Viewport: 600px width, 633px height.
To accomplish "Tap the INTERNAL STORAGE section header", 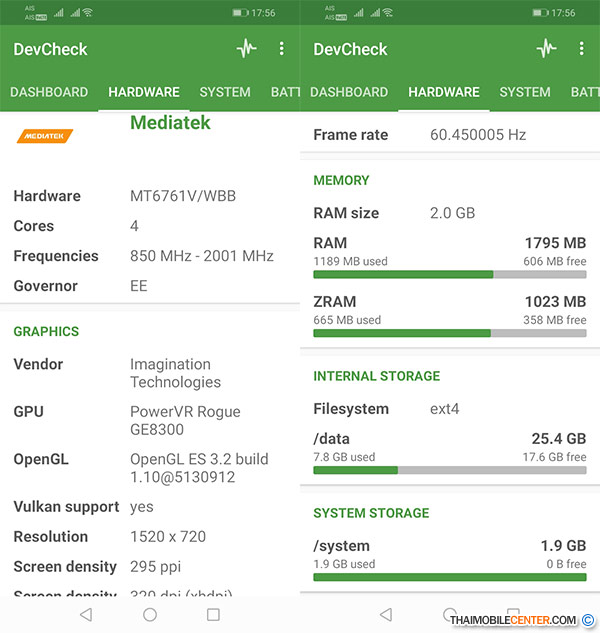I will [377, 376].
